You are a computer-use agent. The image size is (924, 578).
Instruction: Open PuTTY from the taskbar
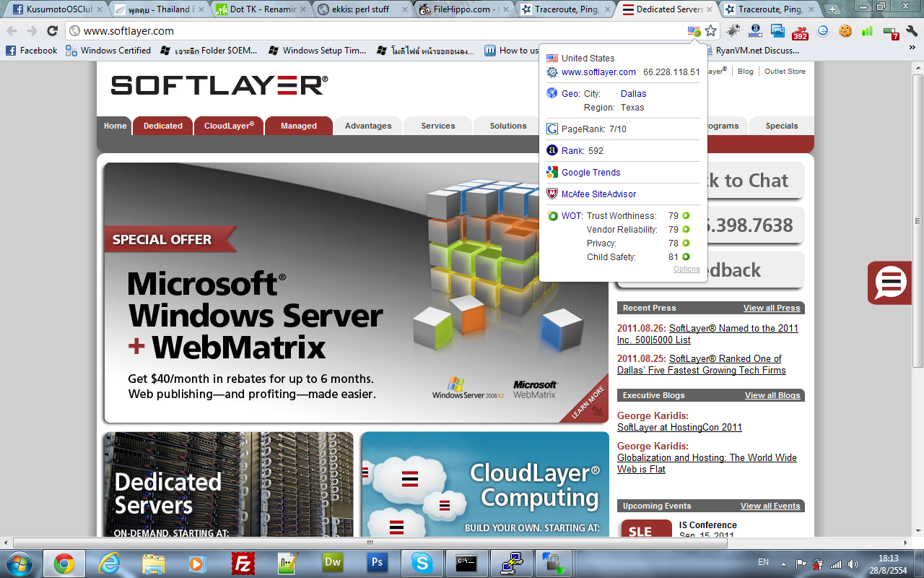511,563
